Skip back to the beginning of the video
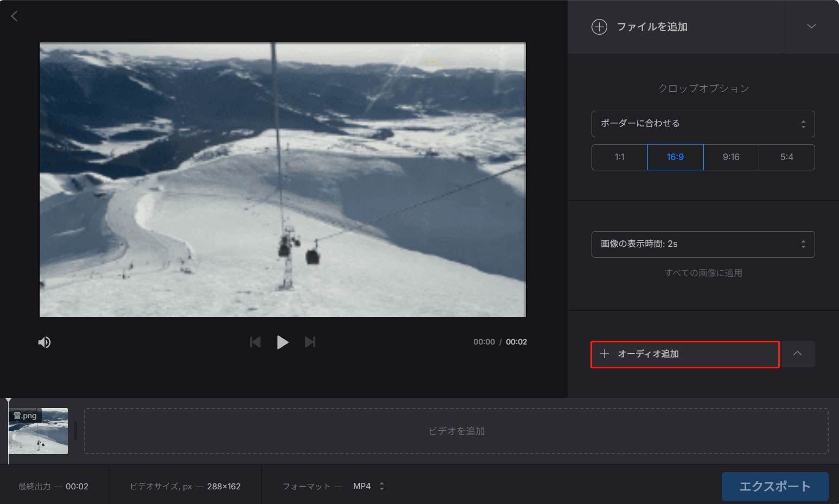Screen dimensions: 839x504 point(255,342)
